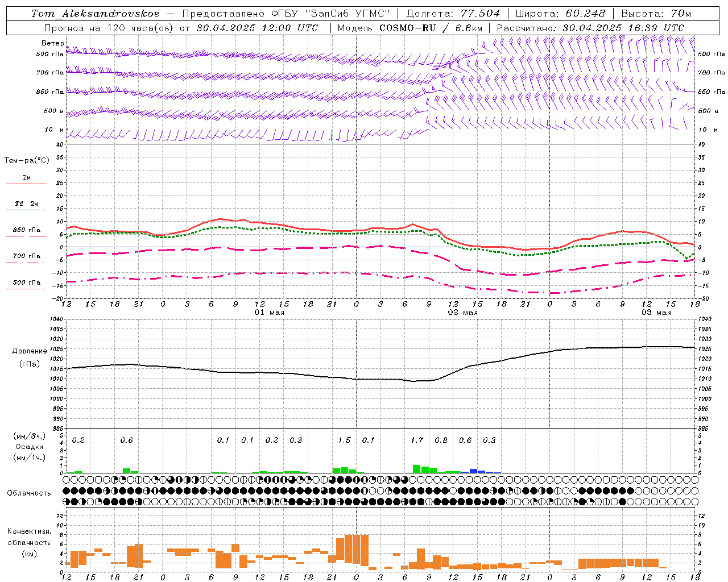The height and width of the screenshot is (582, 728).
Task: Click the Долгота: 77.504 header field
Action: pyautogui.click(x=453, y=14)
